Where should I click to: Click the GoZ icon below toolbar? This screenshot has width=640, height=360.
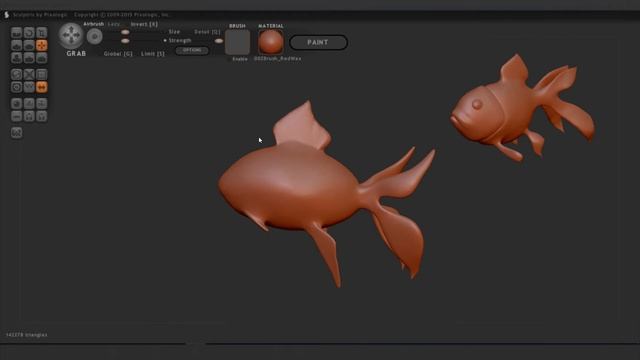(16, 133)
